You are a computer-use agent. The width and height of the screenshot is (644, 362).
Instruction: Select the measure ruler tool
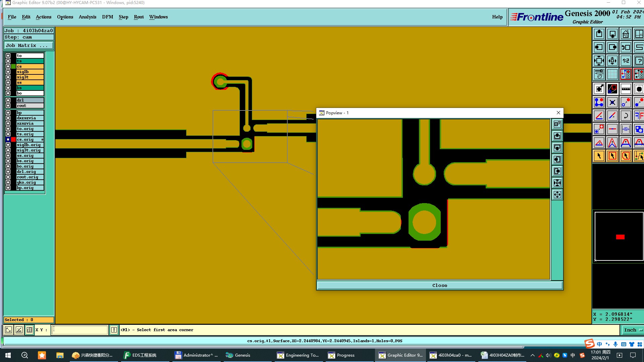pos(626,89)
